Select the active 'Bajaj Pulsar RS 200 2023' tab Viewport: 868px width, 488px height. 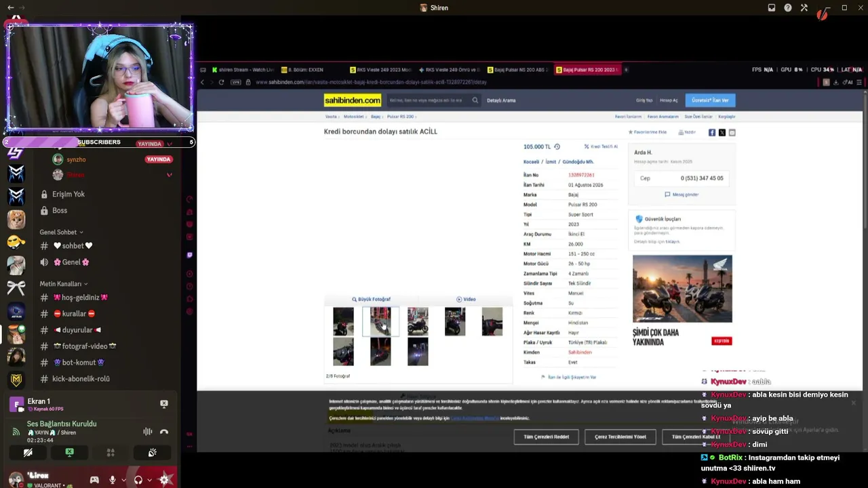(587, 70)
